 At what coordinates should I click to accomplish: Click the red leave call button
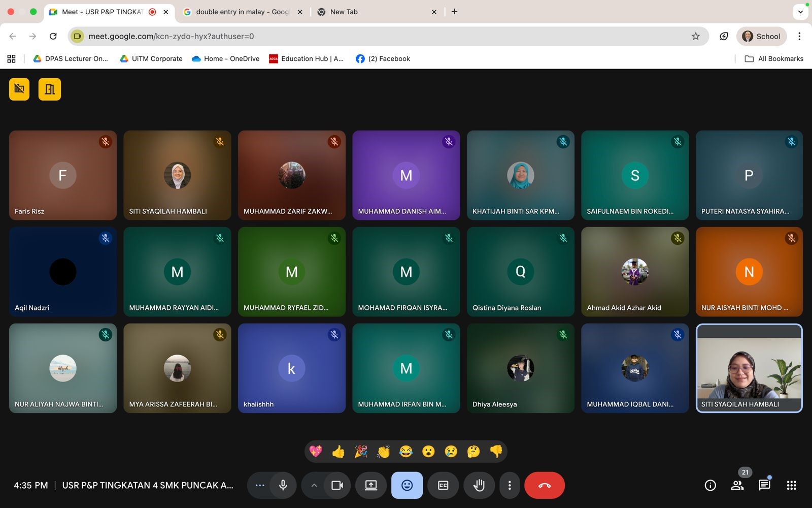point(544,485)
